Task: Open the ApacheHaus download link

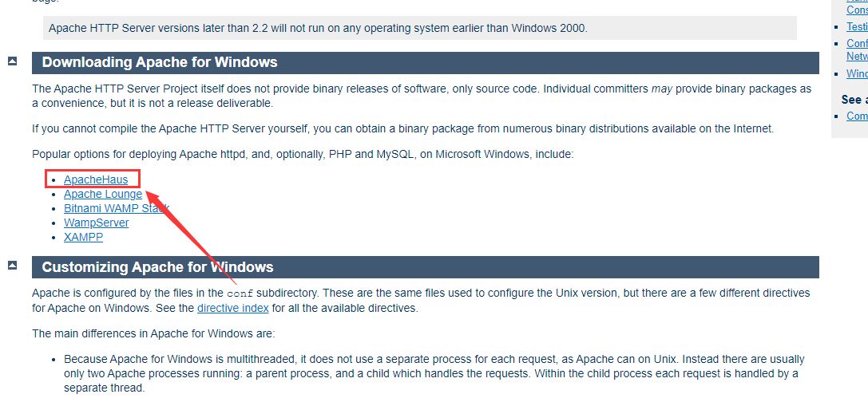Action: pos(96,179)
